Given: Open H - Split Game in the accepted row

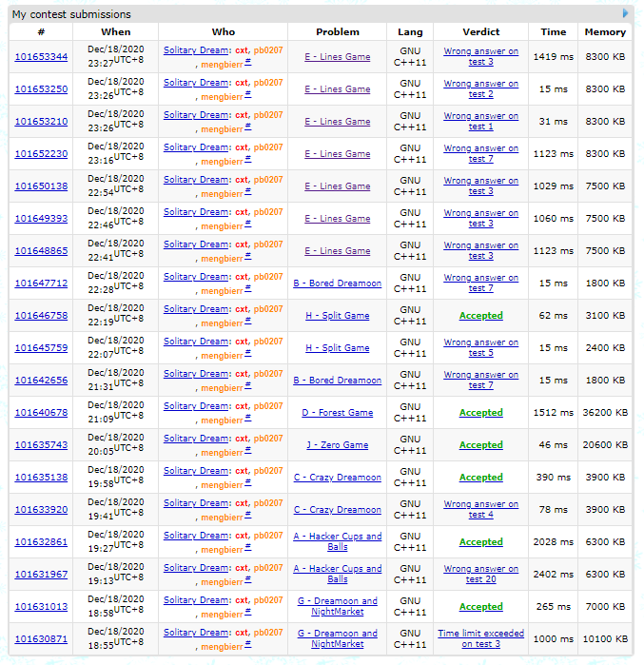Looking at the screenshot, I should 337,316.
